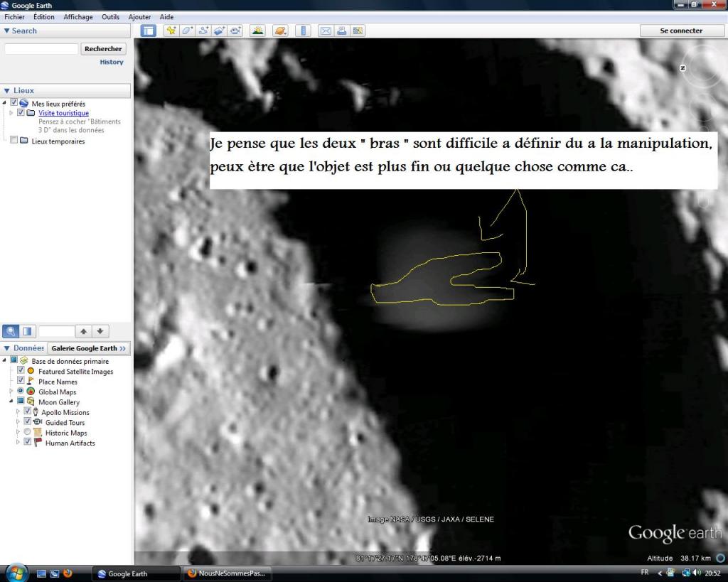Viewport: 728px width, 582px height.
Task: Launch Firefox from the quick launch bar
Action: [68, 573]
